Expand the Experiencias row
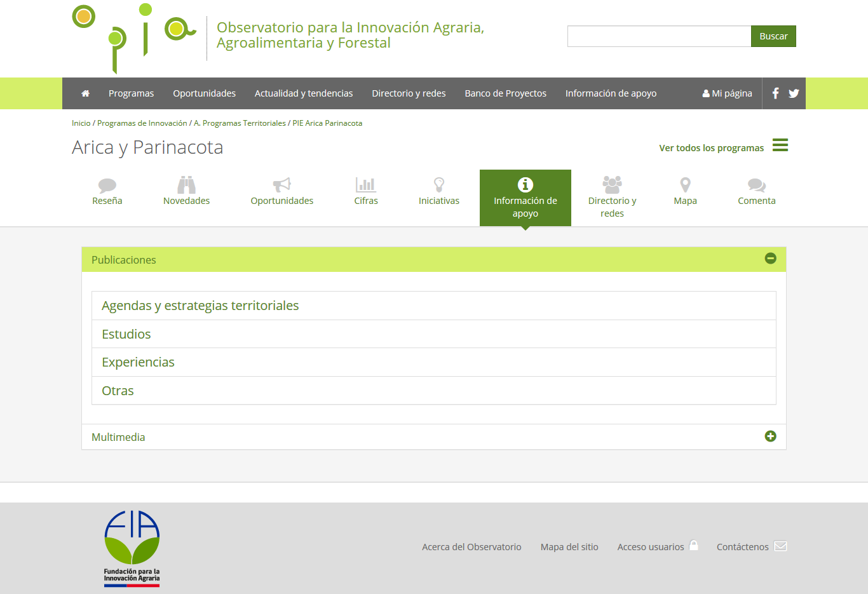This screenshot has width=868, height=594. [434, 362]
